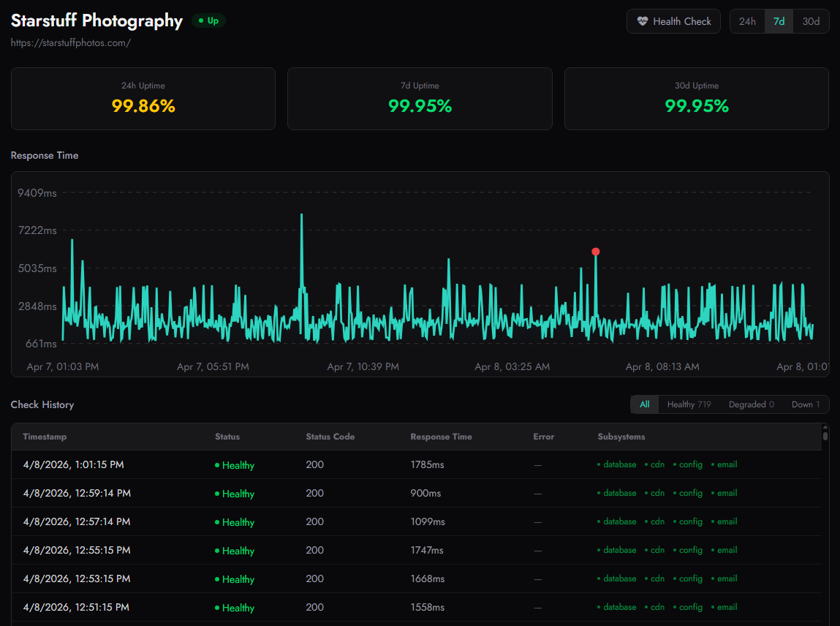Screen dimensions: 840x626
Task: Switch to the 24h time range
Action: pyautogui.click(x=747, y=21)
